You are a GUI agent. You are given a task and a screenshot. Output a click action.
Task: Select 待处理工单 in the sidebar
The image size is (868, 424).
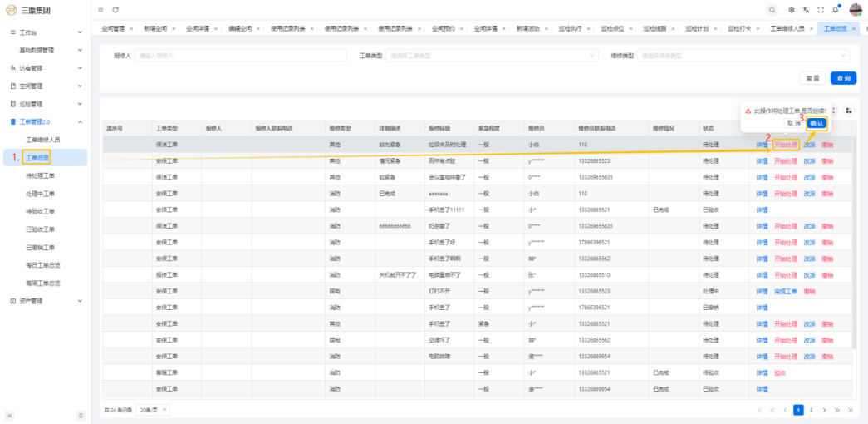(41, 175)
